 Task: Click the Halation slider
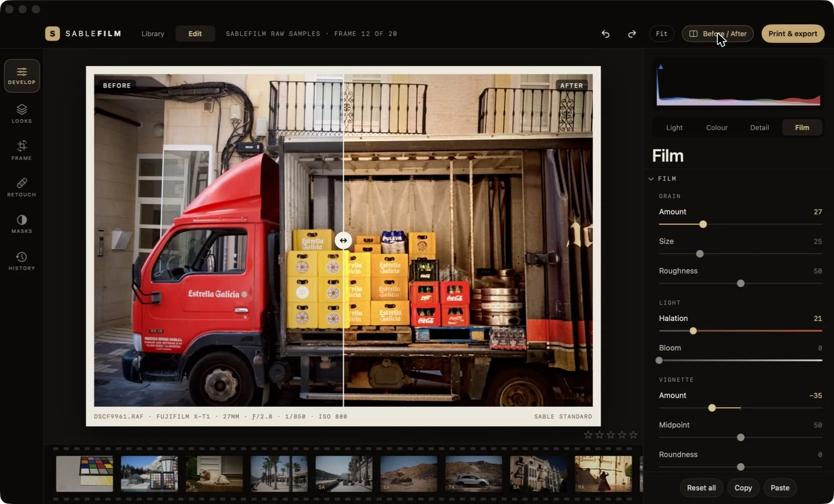(x=740, y=331)
